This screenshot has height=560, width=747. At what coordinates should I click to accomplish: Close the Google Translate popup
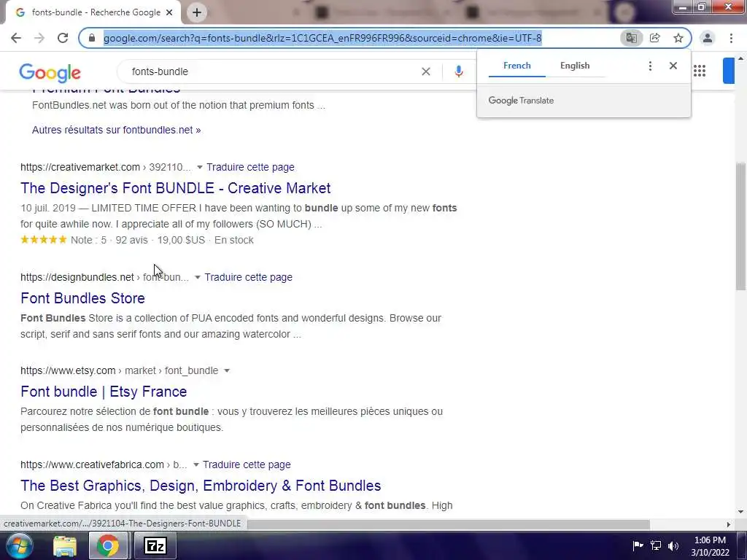click(673, 66)
